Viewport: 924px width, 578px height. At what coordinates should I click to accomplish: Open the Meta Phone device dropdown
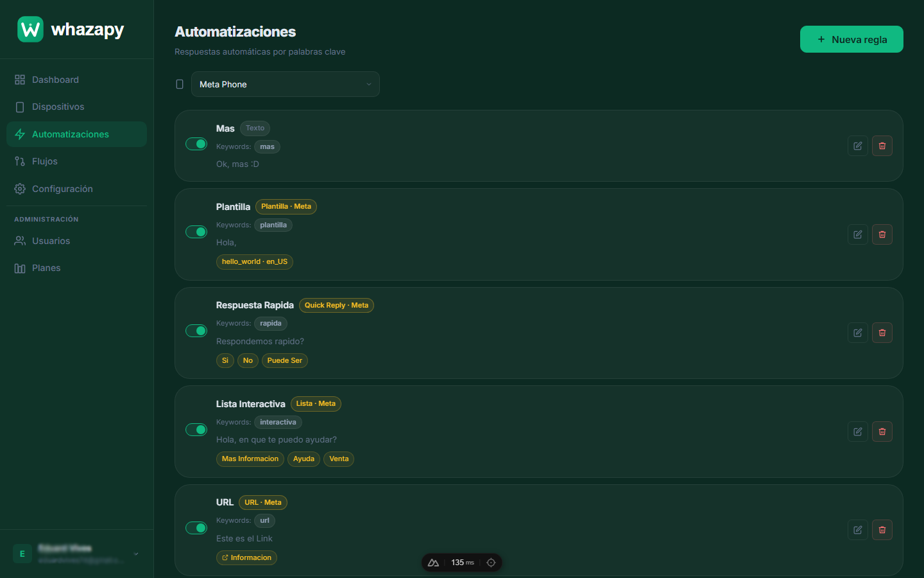pos(286,84)
